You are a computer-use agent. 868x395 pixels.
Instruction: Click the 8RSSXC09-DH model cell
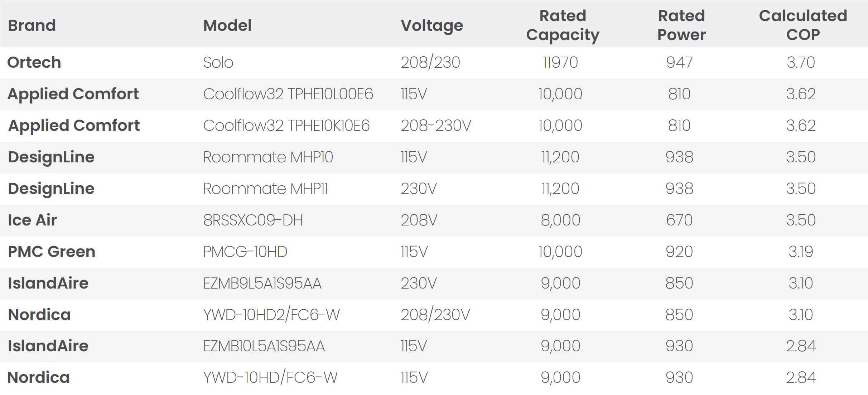point(253,220)
